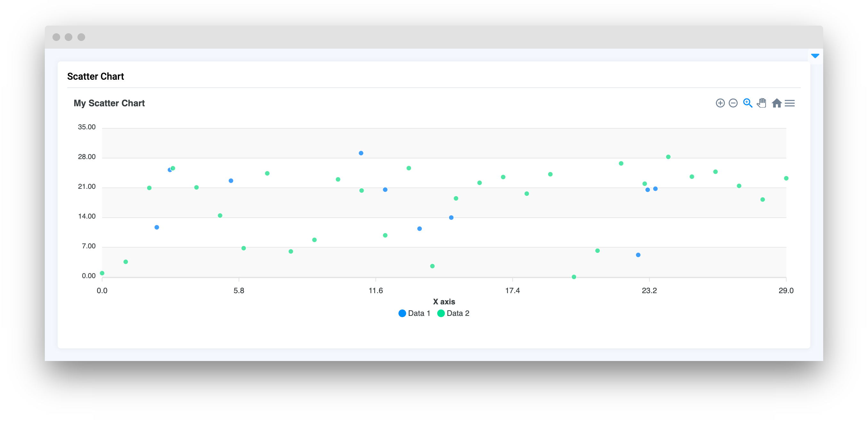Click the Zoom Out minus icon
This screenshot has height=425, width=868.
733,103
